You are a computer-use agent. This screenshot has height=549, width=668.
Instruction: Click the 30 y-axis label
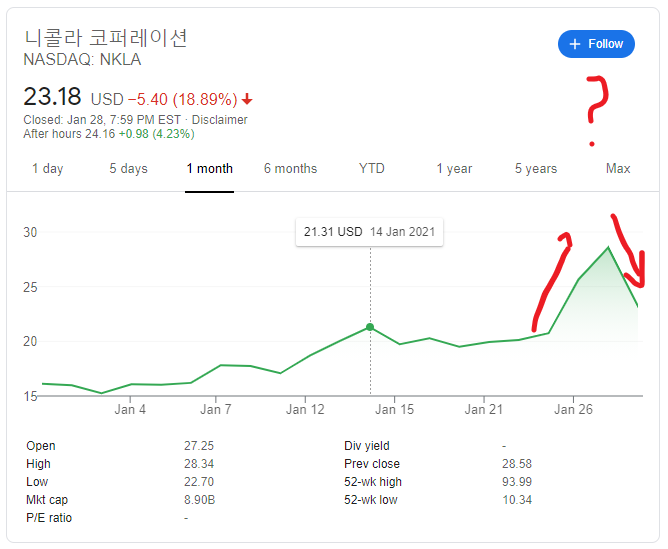pyautogui.click(x=30, y=233)
